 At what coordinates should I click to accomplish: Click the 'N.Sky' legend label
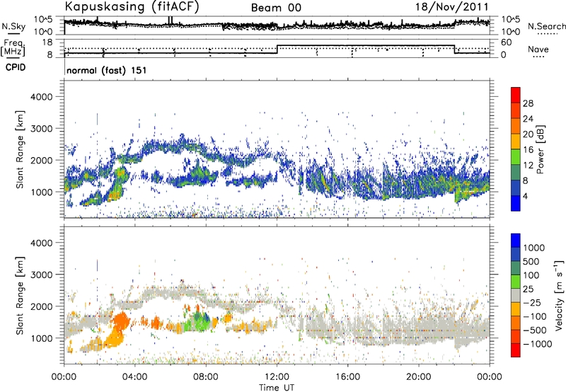pos(13,26)
